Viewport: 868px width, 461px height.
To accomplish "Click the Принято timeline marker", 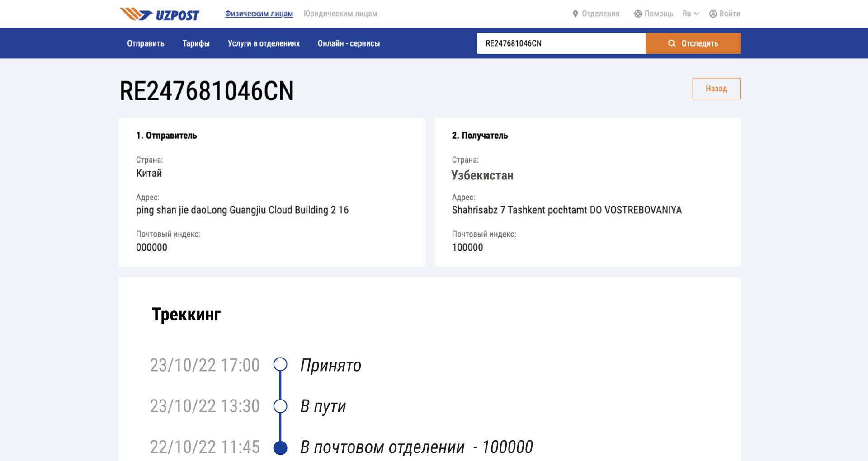I will (280, 364).
